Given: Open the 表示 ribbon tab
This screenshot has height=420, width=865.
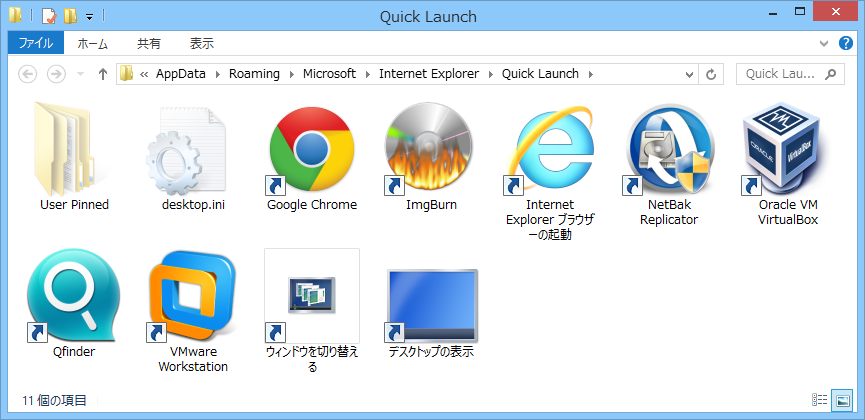Looking at the screenshot, I should (202, 44).
